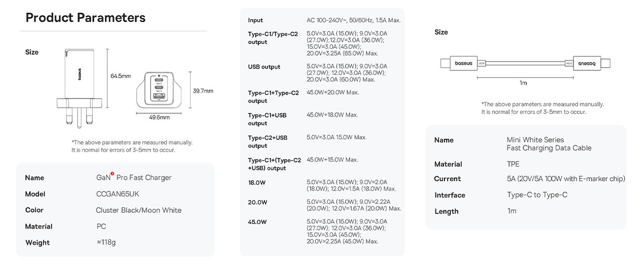
Task: Click the Type-C1 port on charger front view
Action: point(160,80)
